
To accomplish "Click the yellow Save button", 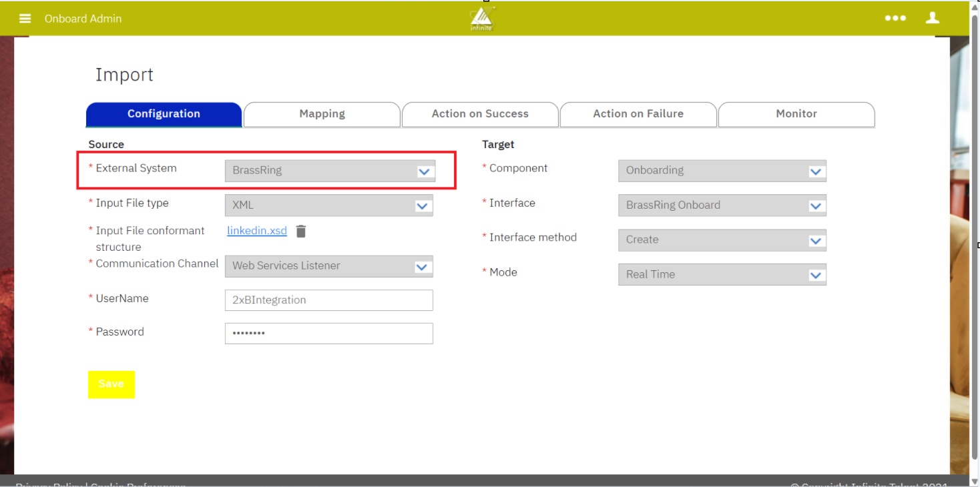I will coord(111,384).
